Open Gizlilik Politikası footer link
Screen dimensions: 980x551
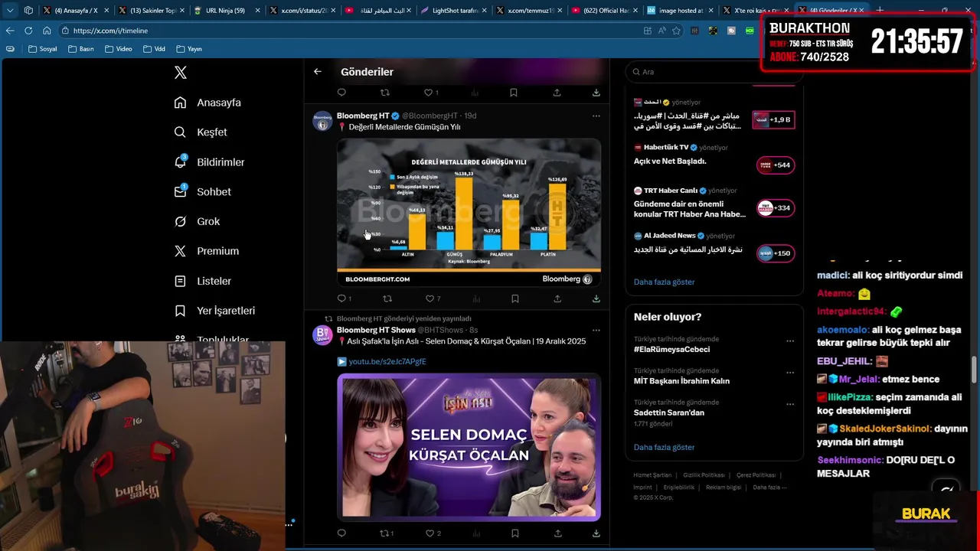click(x=703, y=475)
